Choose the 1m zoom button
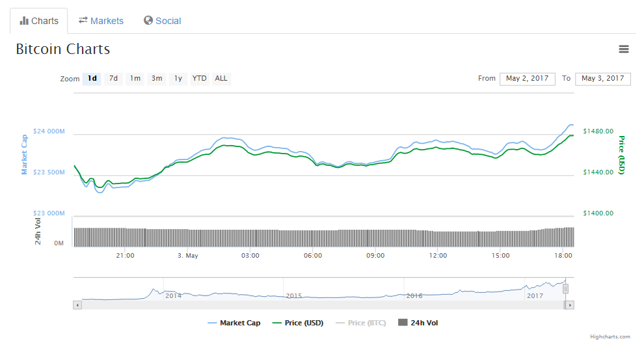The width and height of the screenshot is (644, 341). tap(135, 79)
